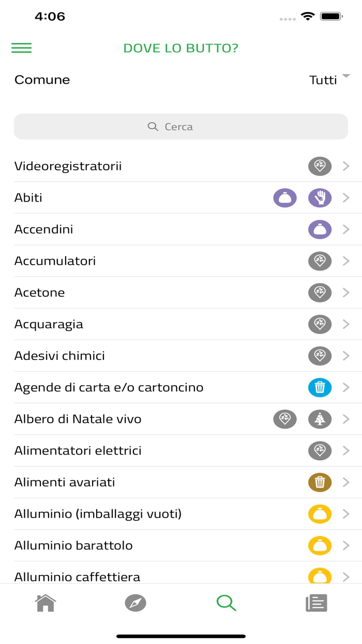Screen dimensions: 362x644
Task: Switch to the Home tab
Action: (x=45, y=602)
